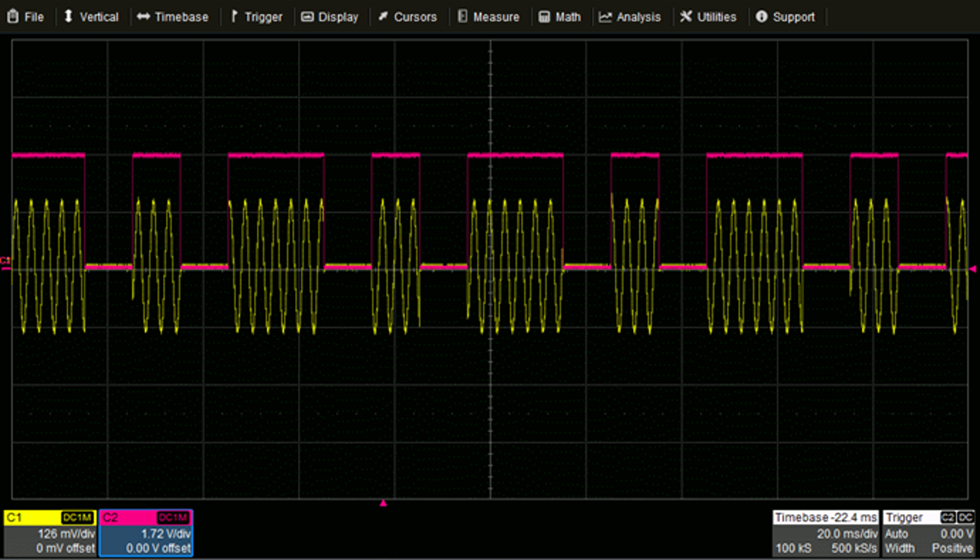
Task: Click the pink trigger level arrow at right edge
Action: [972, 269]
